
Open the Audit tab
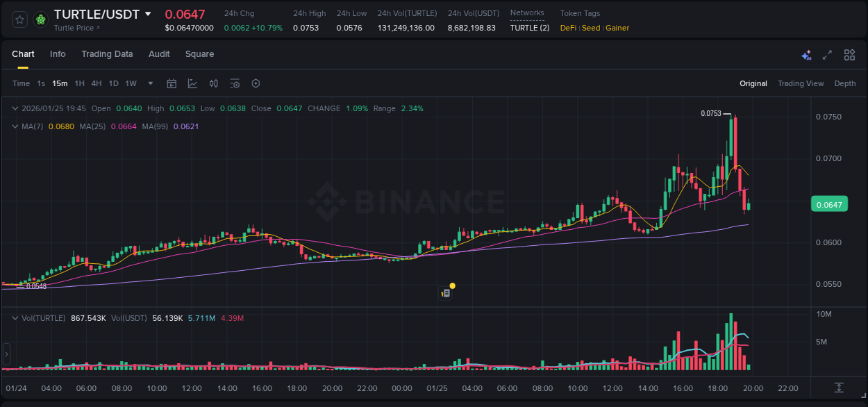click(159, 53)
